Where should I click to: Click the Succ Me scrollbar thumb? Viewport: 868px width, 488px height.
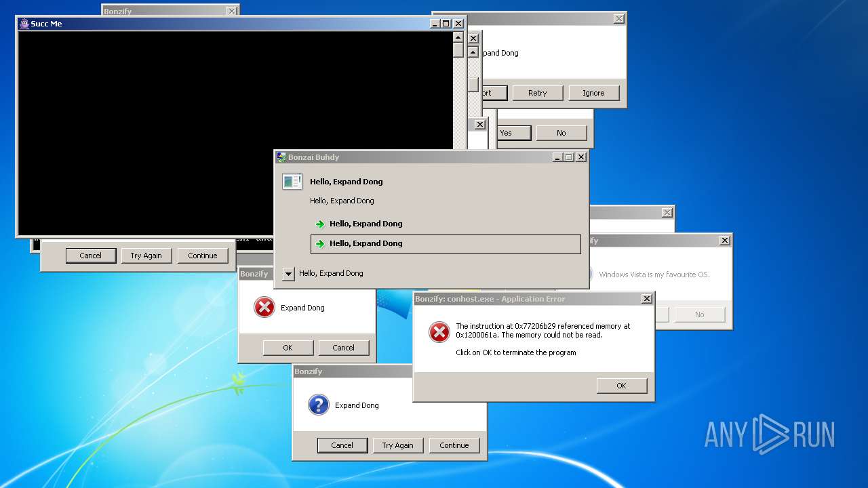(x=458, y=51)
